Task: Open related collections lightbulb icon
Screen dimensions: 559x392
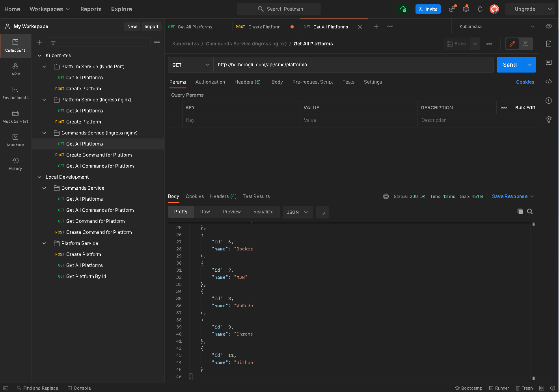Action: pos(549,119)
